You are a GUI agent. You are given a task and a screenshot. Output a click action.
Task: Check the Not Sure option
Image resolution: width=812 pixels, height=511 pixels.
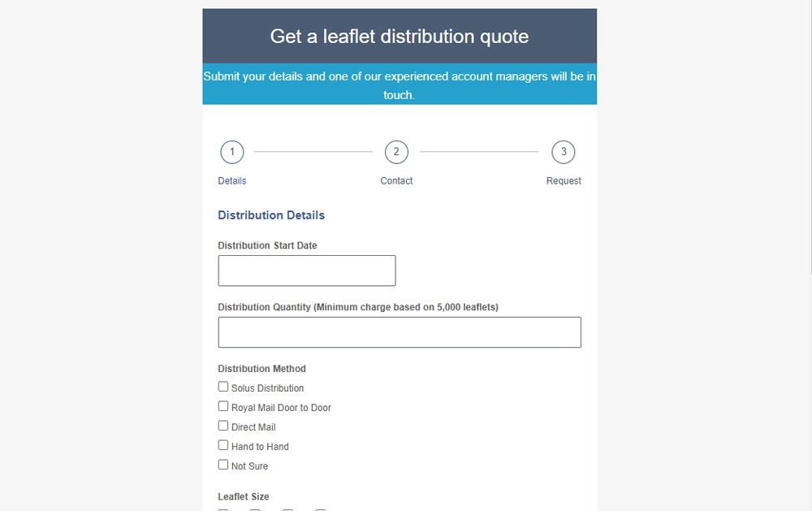223,464
